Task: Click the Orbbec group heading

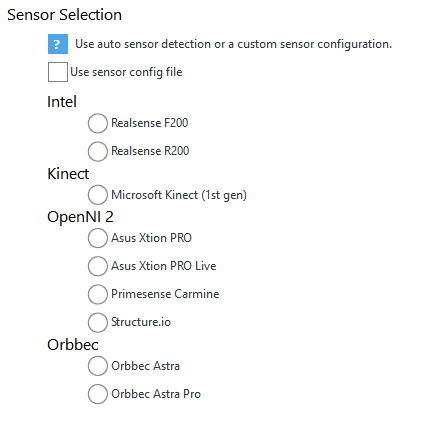Action: pos(73,345)
